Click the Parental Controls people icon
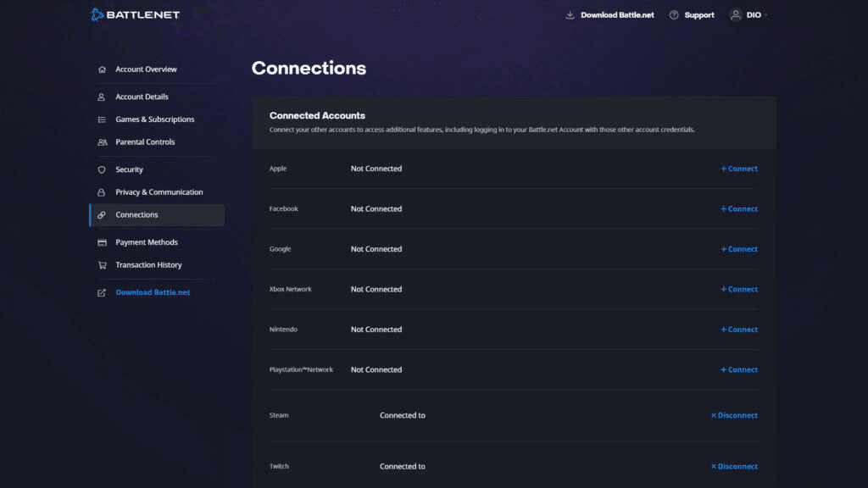This screenshot has width=868, height=488. 101,141
